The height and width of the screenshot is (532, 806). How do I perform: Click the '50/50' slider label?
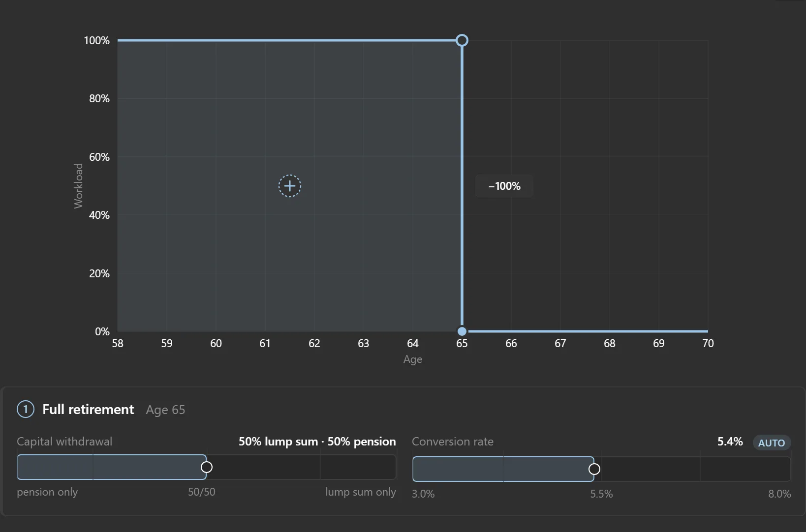pos(202,492)
